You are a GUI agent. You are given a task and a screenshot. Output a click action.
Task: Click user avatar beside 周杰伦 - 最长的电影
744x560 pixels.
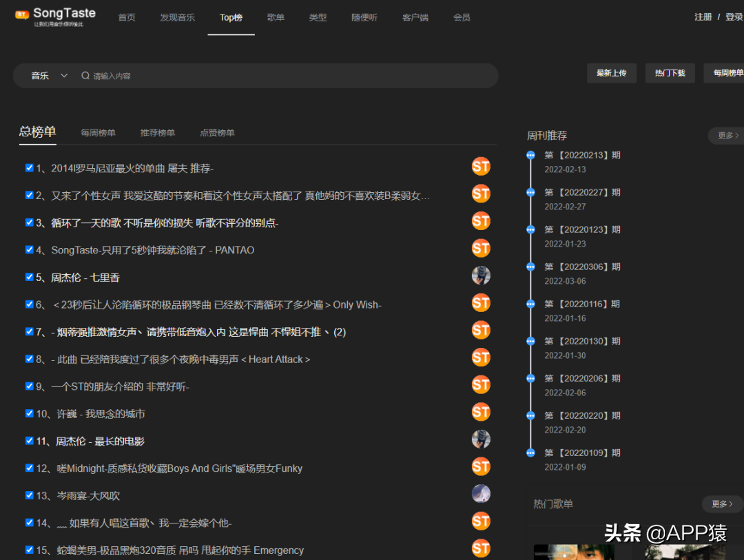[x=481, y=439]
